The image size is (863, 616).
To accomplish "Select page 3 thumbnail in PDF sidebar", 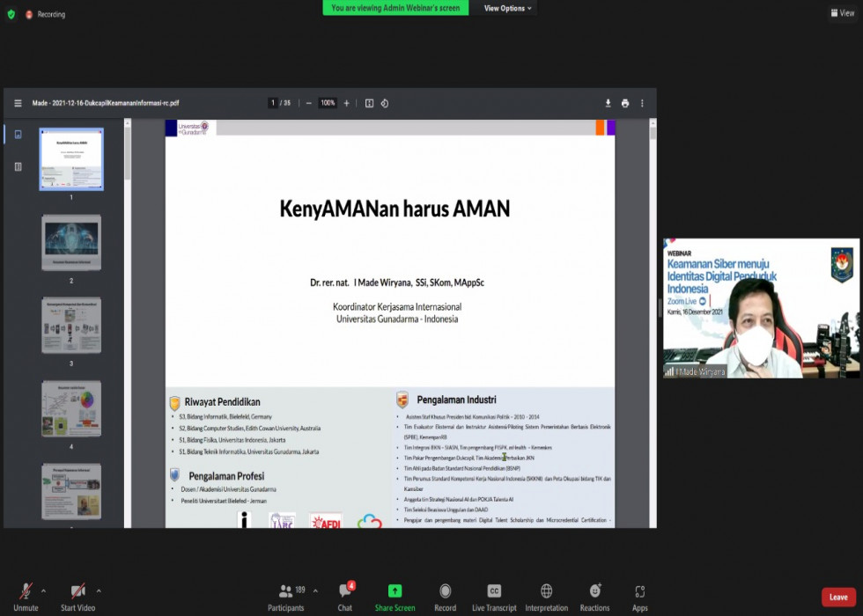I will tap(71, 326).
